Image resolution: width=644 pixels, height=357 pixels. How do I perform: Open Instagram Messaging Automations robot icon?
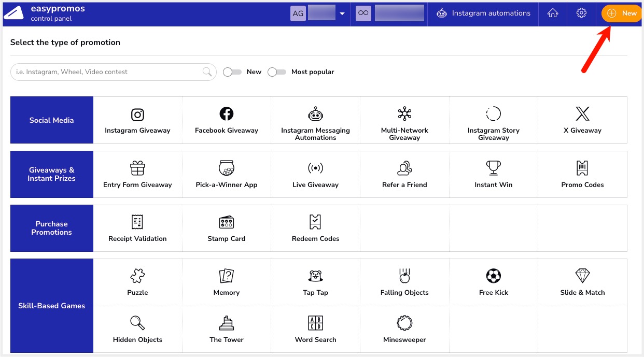click(315, 114)
